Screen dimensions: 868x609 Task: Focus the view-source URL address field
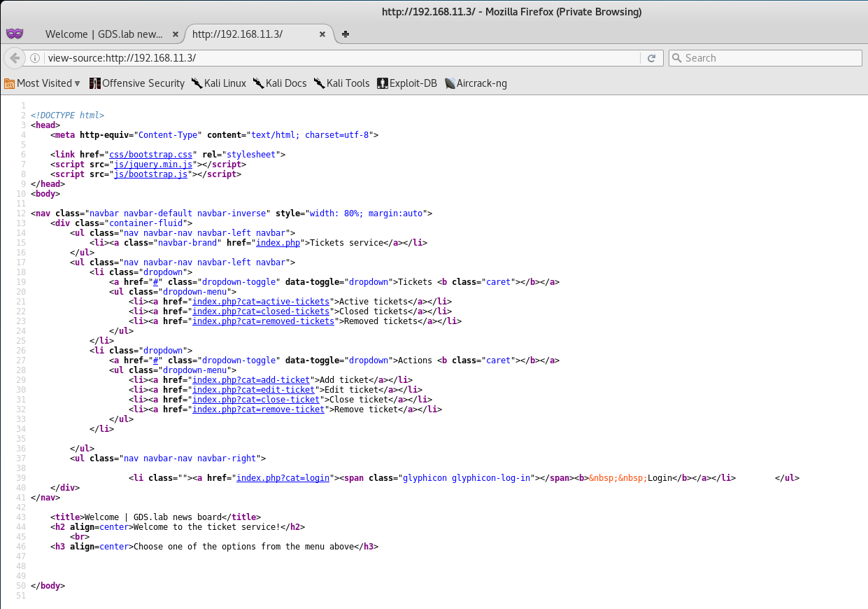pyautogui.click(x=343, y=58)
